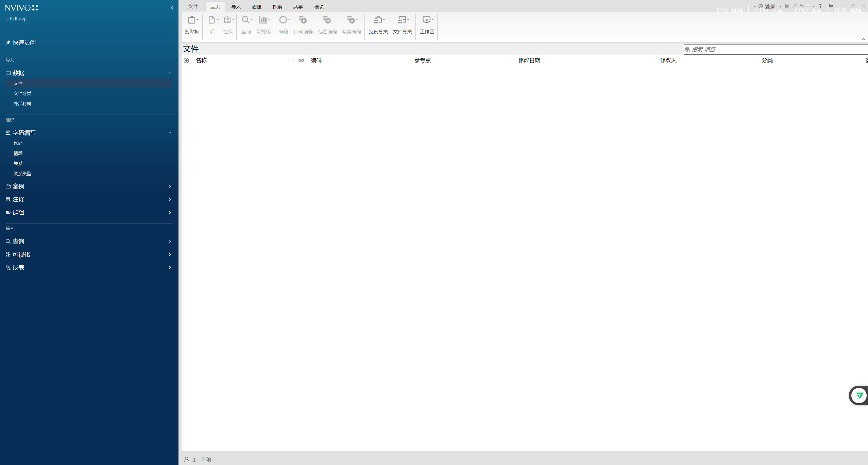Image resolution: width=868 pixels, height=465 pixels.
Task: Expand the 案例 section
Action: (x=170, y=186)
